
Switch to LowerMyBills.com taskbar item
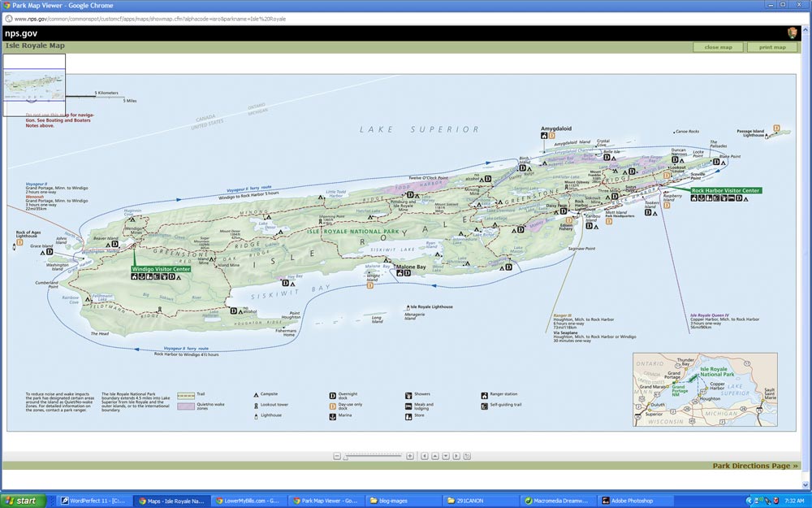coord(249,501)
